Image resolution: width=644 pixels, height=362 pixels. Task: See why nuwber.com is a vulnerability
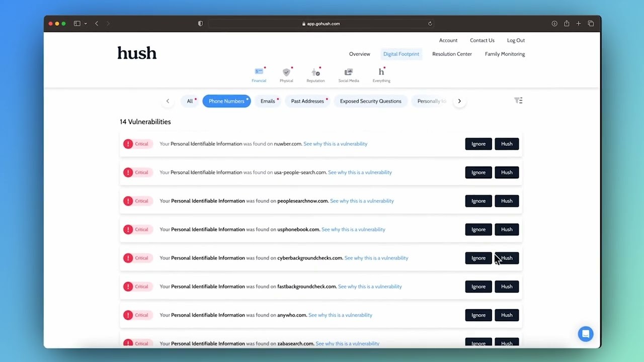point(335,144)
